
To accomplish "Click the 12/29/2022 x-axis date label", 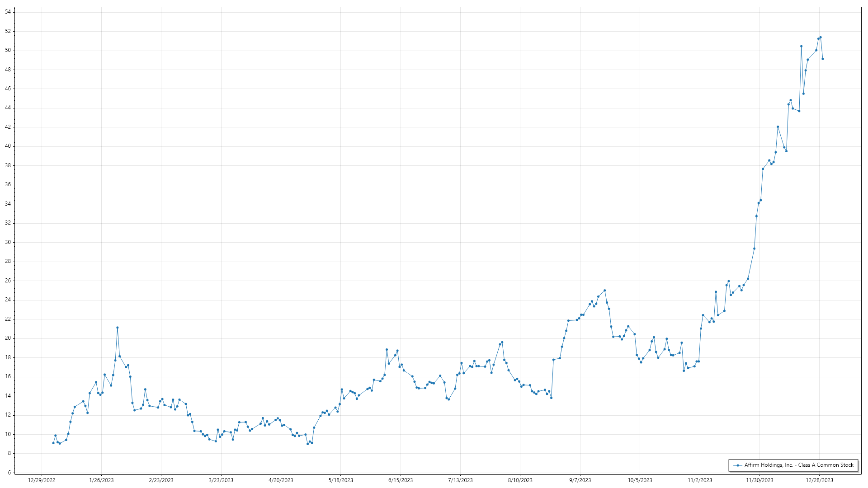I will (x=42, y=480).
